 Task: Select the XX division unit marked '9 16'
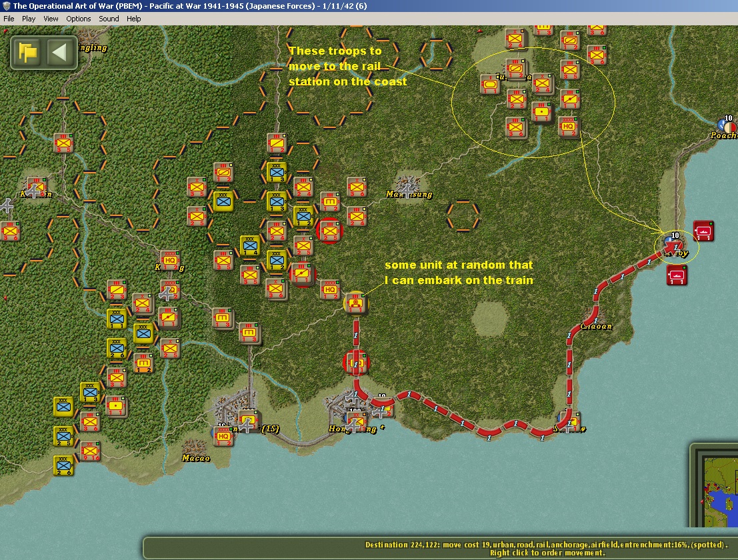click(x=91, y=451)
